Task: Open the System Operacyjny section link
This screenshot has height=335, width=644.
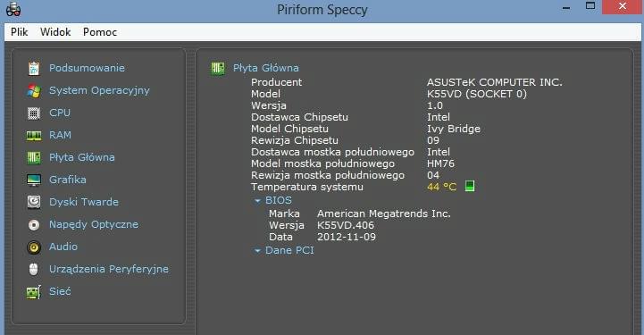Action: 99,91
